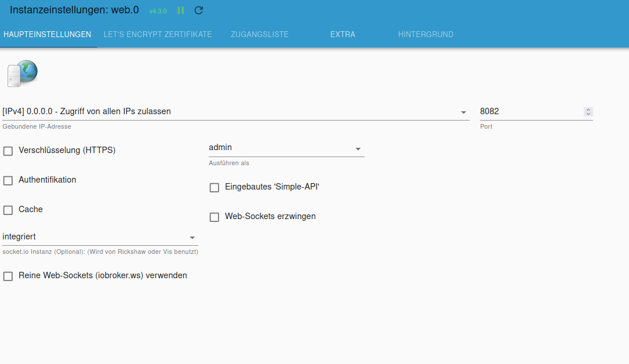Click the v4.3.0 version label
629x364 pixels.
158,12
